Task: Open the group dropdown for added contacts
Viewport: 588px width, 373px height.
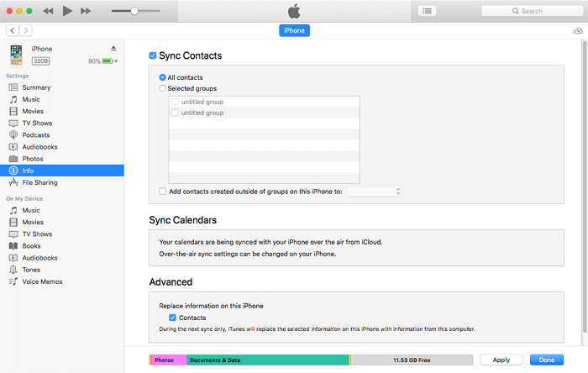Action: (x=375, y=192)
